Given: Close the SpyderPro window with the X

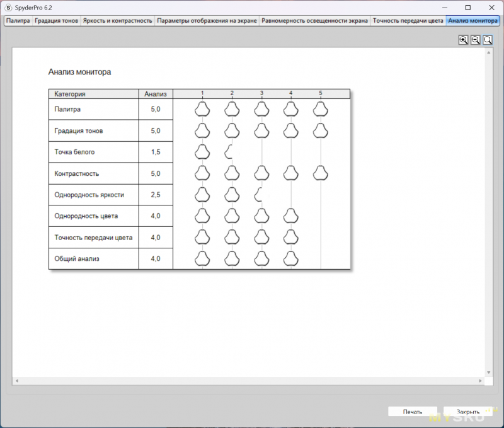Looking at the screenshot, I should (491, 8).
